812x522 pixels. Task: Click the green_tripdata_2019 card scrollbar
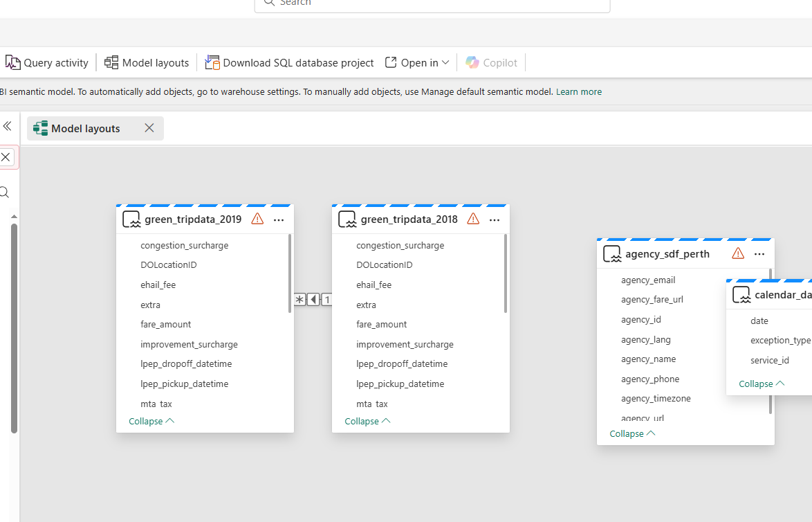(x=290, y=273)
